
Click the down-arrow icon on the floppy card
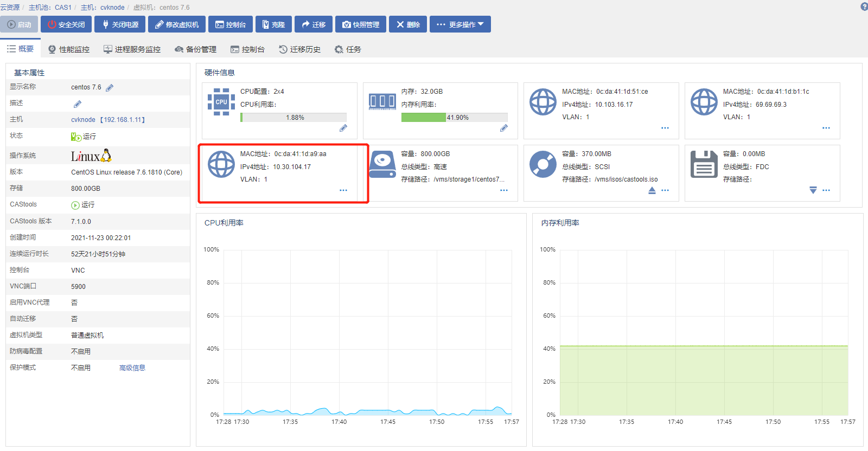tap(813, 190)
